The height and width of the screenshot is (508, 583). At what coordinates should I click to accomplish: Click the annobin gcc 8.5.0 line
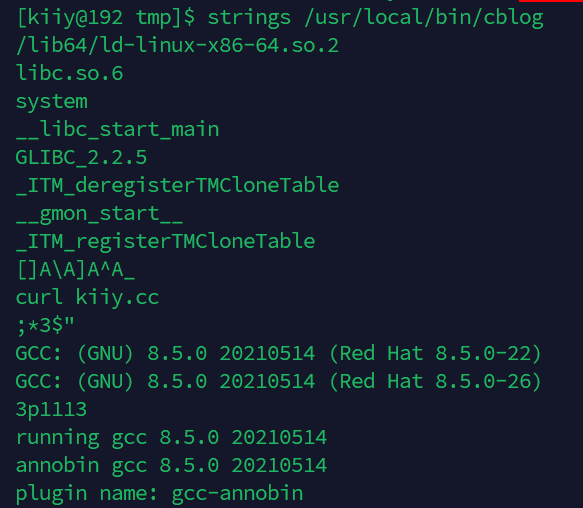tap(171, 466)
